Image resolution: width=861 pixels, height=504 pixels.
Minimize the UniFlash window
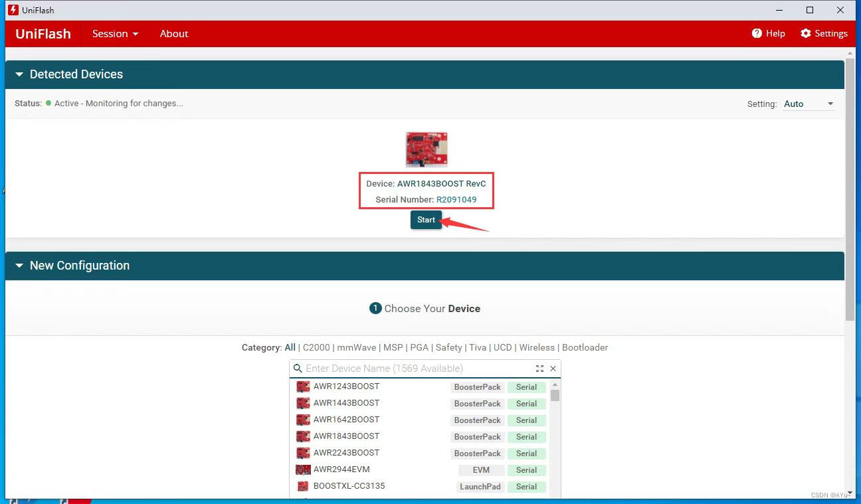pyautogui.click(x=780, y=10)
